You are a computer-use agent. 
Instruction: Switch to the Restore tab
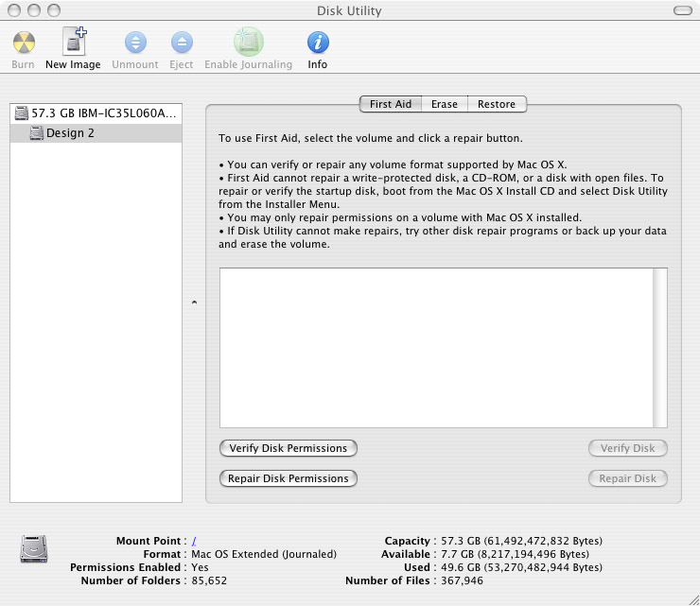[497, 104]
